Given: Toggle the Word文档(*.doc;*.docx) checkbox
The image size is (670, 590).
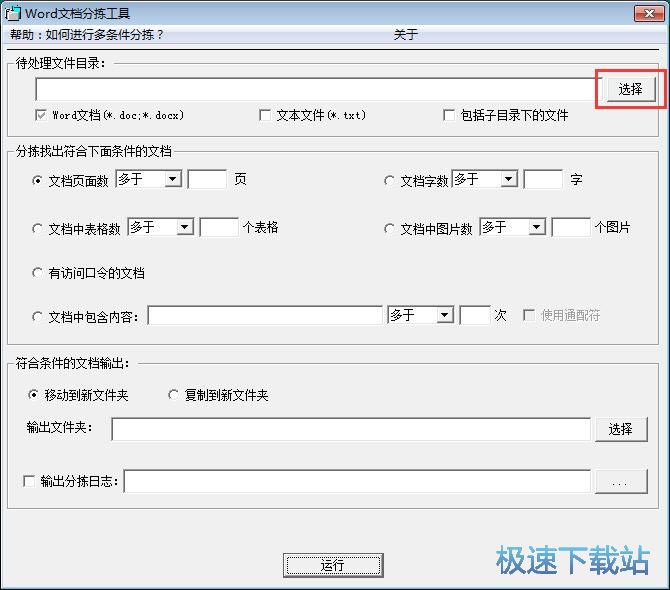Looking at the screenshot, I should tap(41, 115).
